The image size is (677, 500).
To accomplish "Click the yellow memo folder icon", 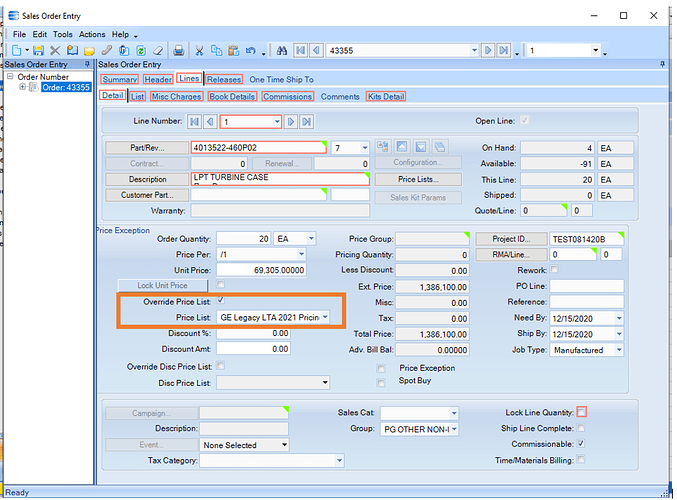I will click(89, 51).
